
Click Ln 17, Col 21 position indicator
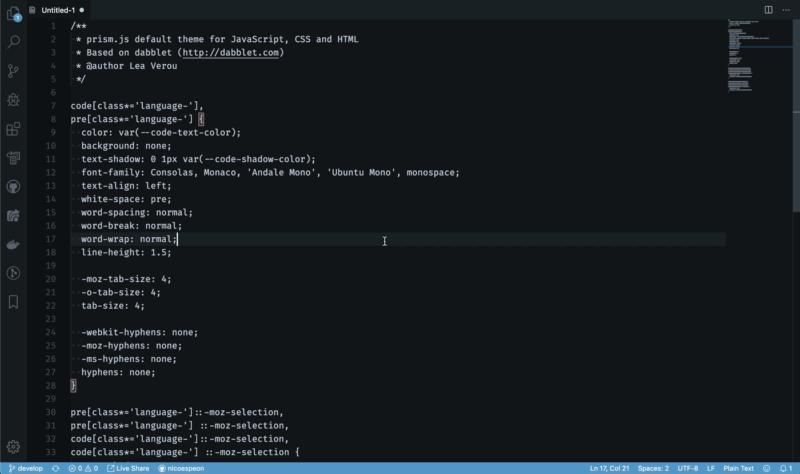pos(609,468)
